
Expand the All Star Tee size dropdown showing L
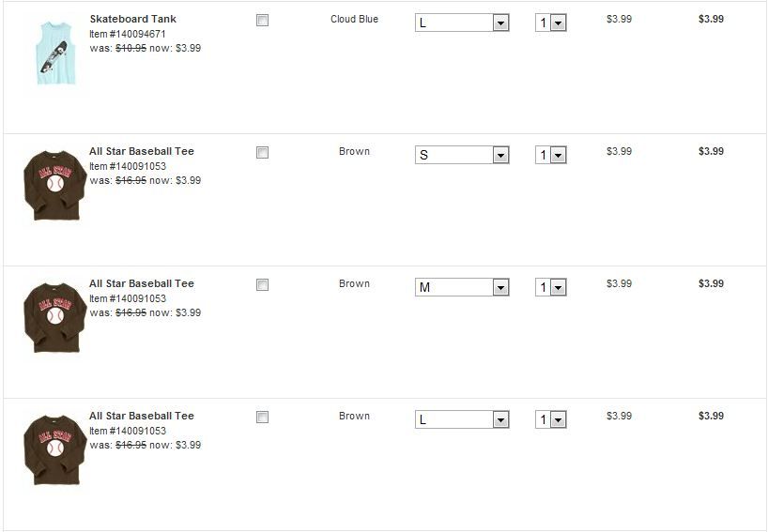(x=462, y=419)
